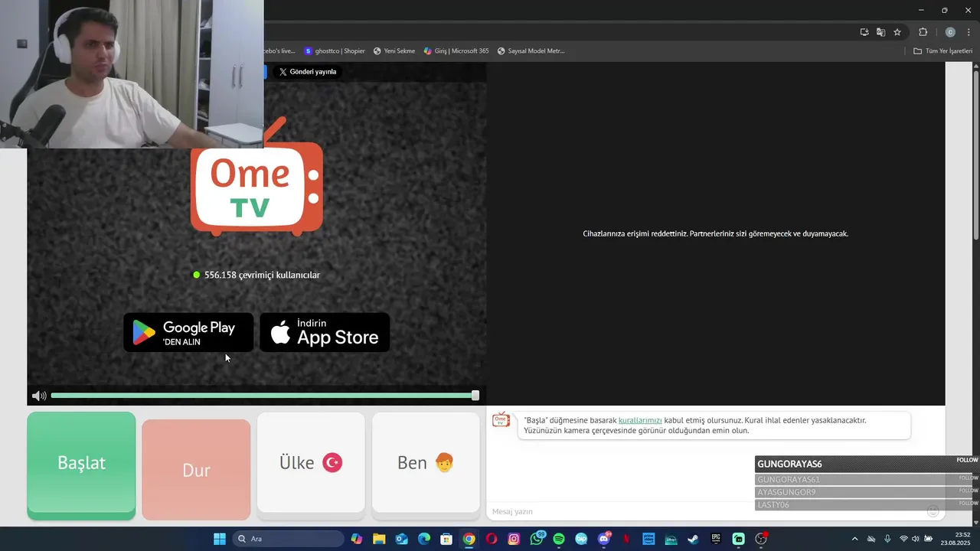Open Netflix from the taskbar

click(626, 539)
